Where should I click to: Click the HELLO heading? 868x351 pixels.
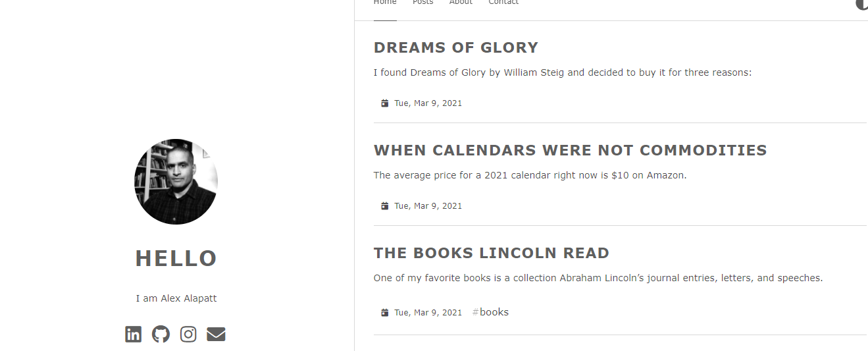click(176, 259)
